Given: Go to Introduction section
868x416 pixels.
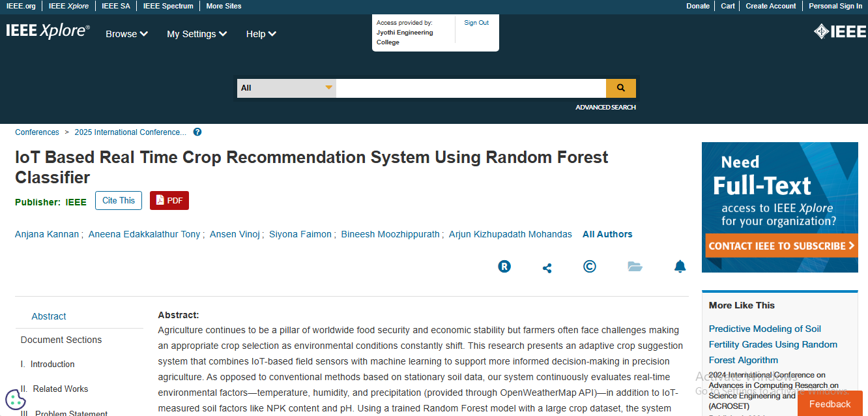Looking at the screenshot, I should coord(52,364).
